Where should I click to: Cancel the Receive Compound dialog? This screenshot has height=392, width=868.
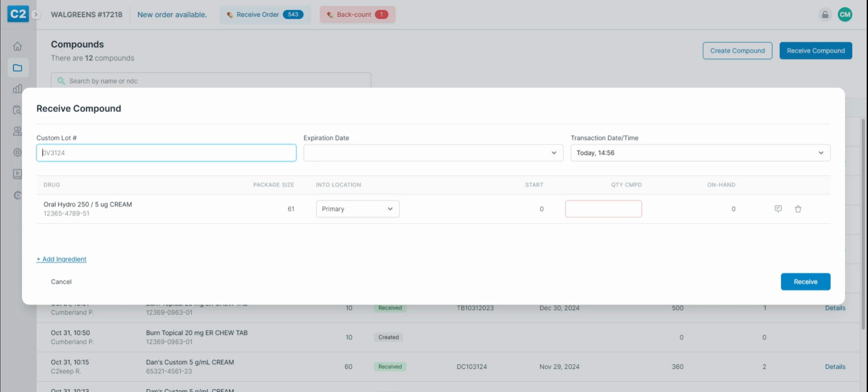coord(61,282)
